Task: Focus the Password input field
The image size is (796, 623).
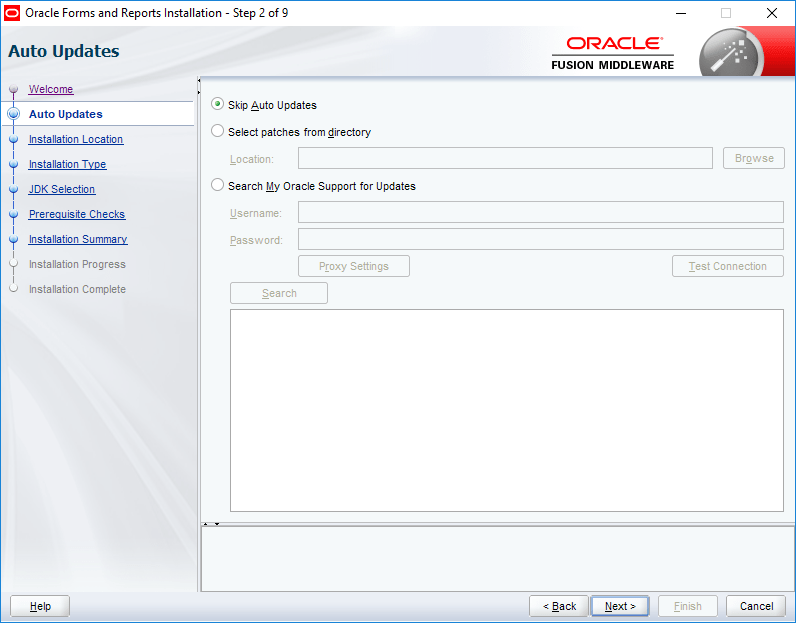Action: (x=541, y=239)
